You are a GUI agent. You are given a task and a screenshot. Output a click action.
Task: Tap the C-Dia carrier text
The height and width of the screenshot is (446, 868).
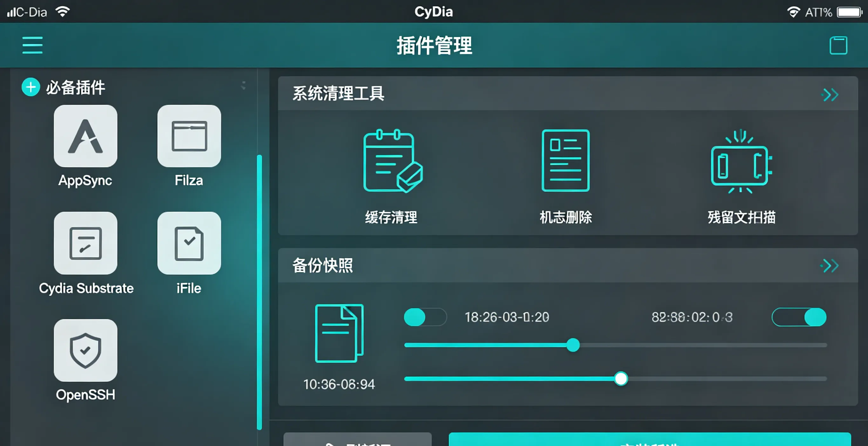[31, 12]
